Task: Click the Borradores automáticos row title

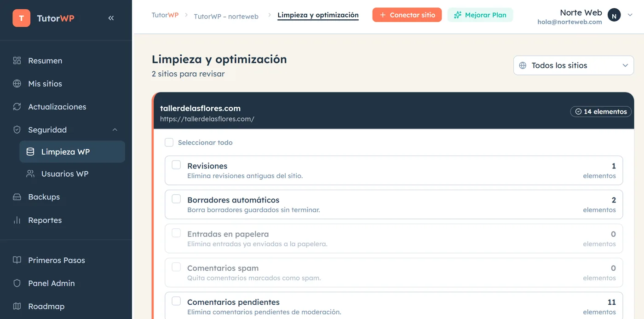Action: pos(233,200)
